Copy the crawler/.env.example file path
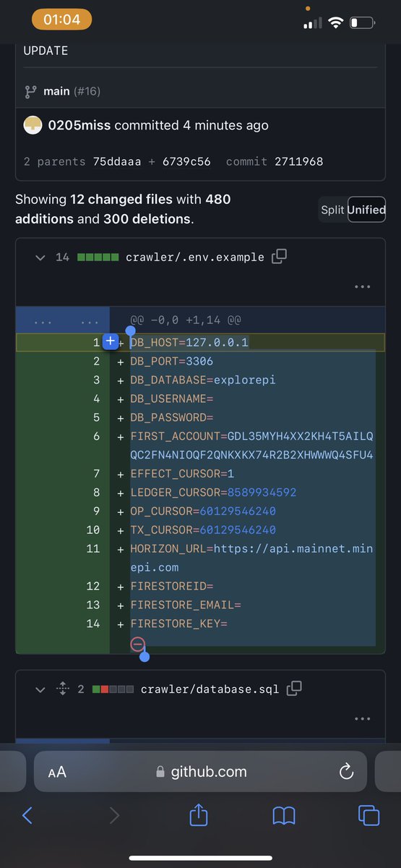 tap(279, 256)
